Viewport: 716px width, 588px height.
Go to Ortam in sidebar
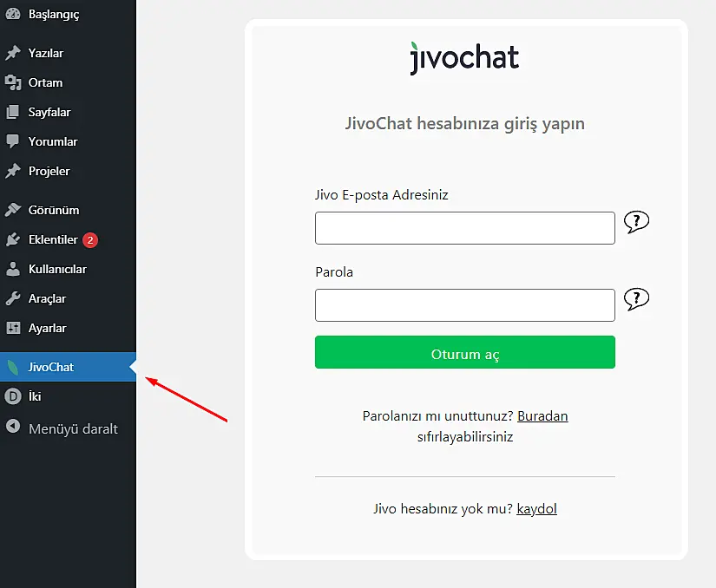[68, 82]
